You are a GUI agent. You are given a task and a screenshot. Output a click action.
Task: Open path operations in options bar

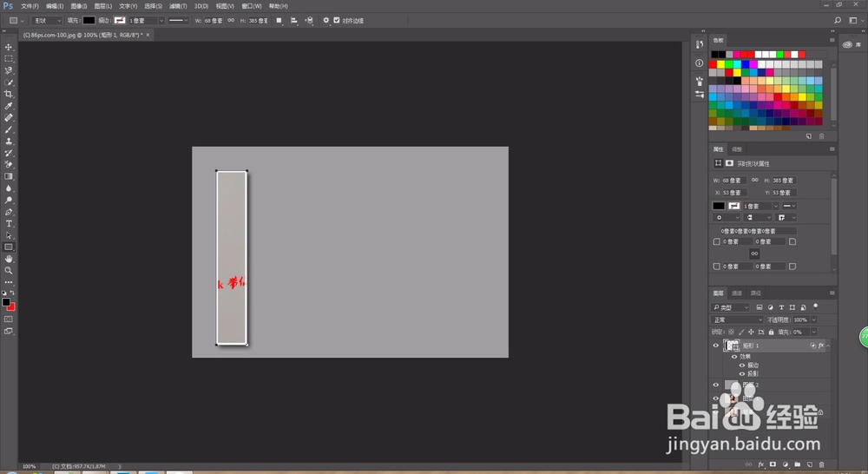[279, 21]
